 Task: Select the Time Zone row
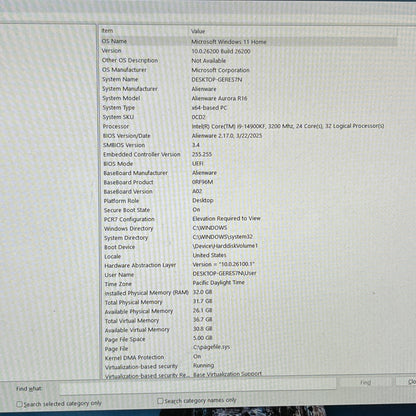(248, 283)
